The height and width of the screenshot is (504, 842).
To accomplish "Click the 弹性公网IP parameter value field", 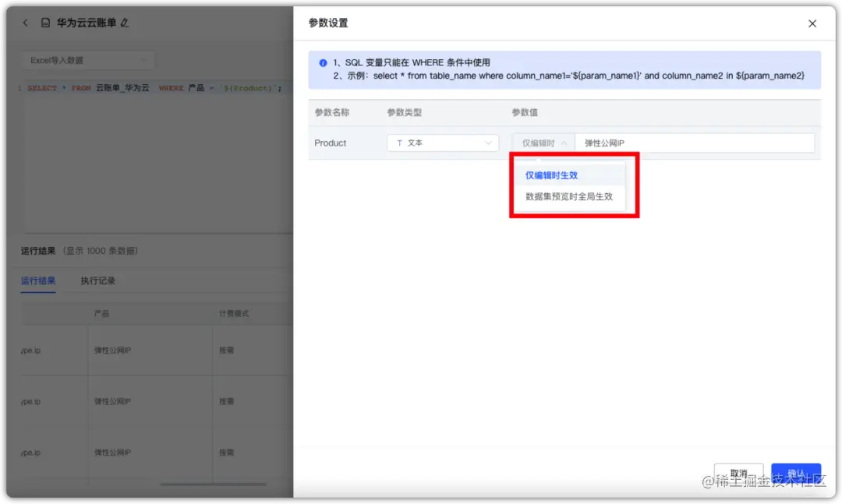I will pyautogui.click(x=695, y=143).
